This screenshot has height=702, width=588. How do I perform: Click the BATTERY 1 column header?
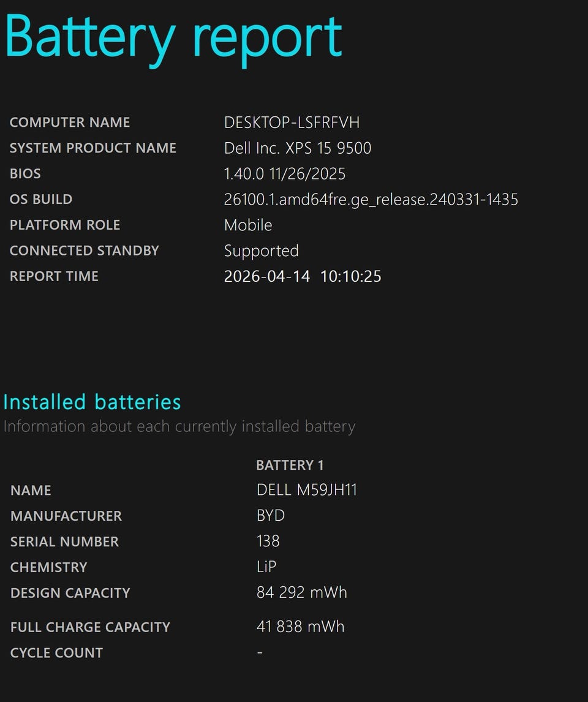[290, 466]
